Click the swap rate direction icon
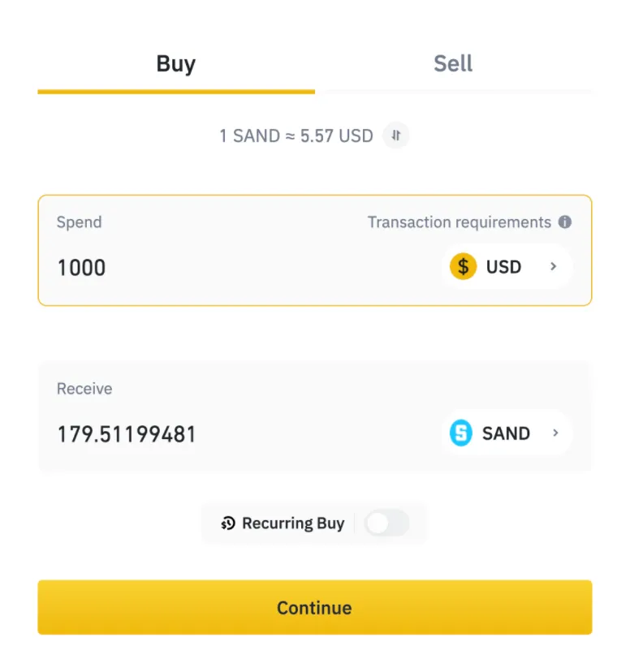Screen dimensions: 630x672 coord(395,136)
